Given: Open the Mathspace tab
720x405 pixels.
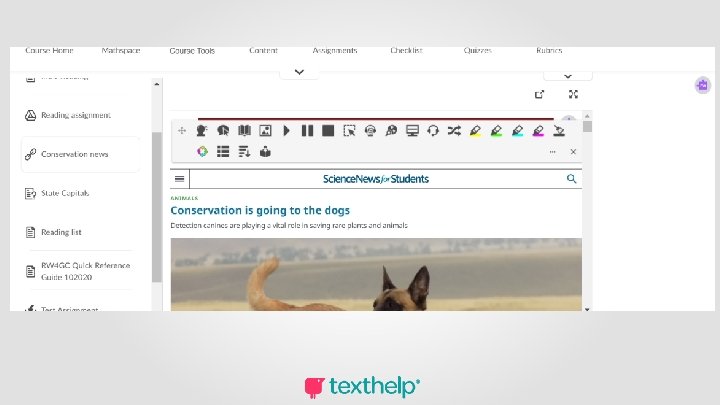Looking at the screenshot, I should click(121, 51).
